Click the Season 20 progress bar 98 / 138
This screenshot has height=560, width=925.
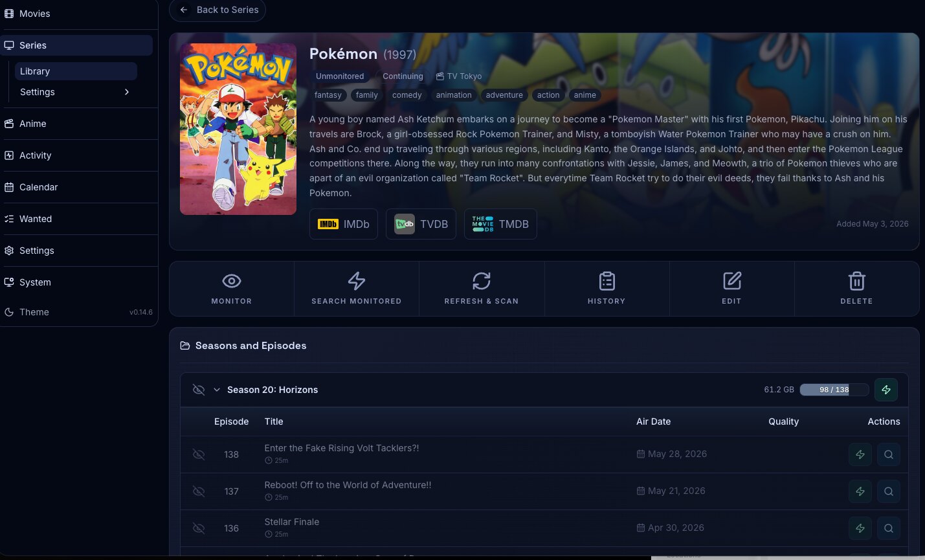[834, 390]
